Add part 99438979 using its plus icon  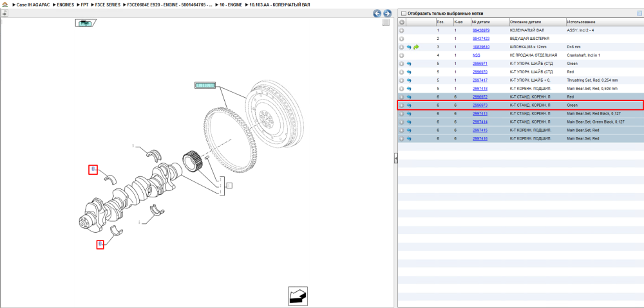click(402, 30)
